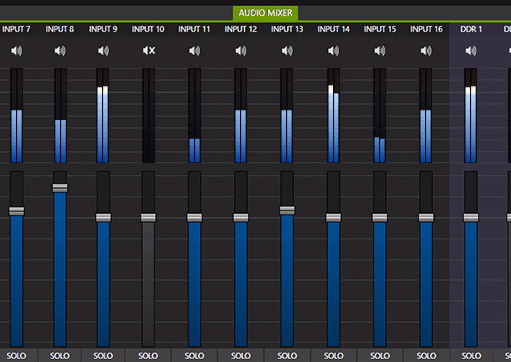The width and height of the screenshot is (511, 362).
Task: Click the INPUT 14 VU level meter
Action: [x=333, y=116]
